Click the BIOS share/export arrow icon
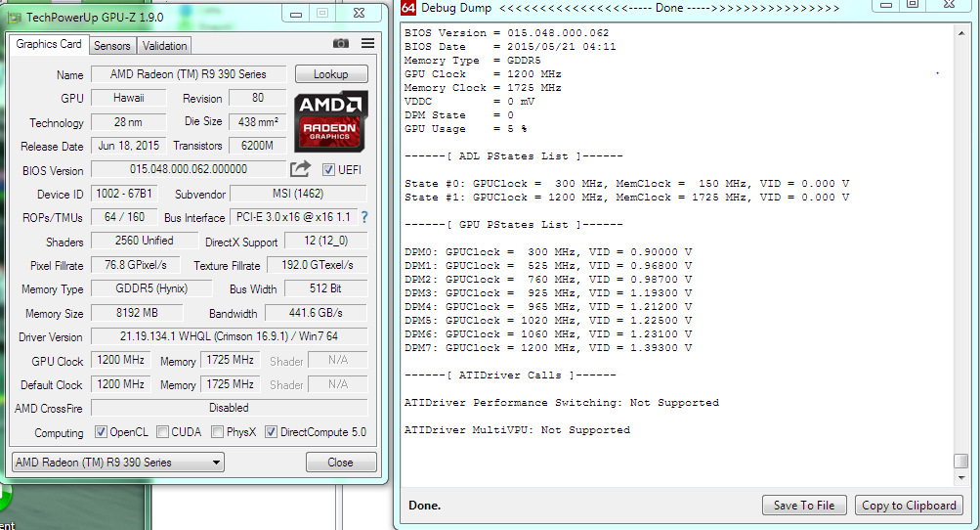 (300, 169)
